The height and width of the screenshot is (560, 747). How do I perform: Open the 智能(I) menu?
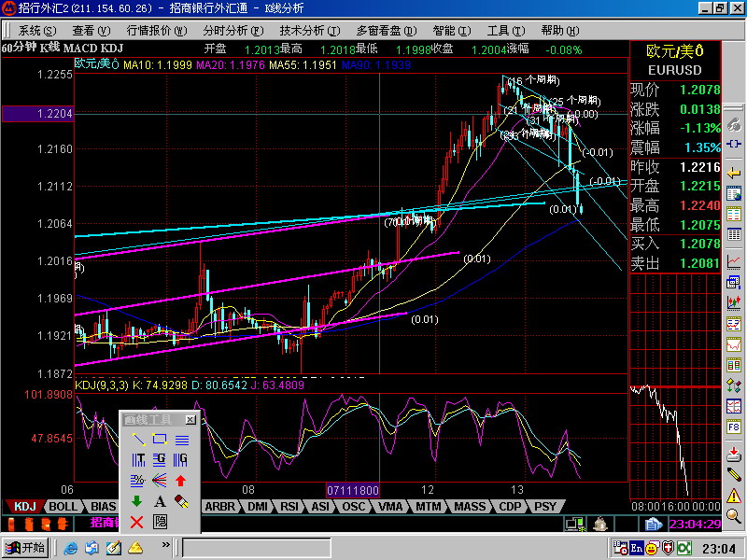coord(452,31)
